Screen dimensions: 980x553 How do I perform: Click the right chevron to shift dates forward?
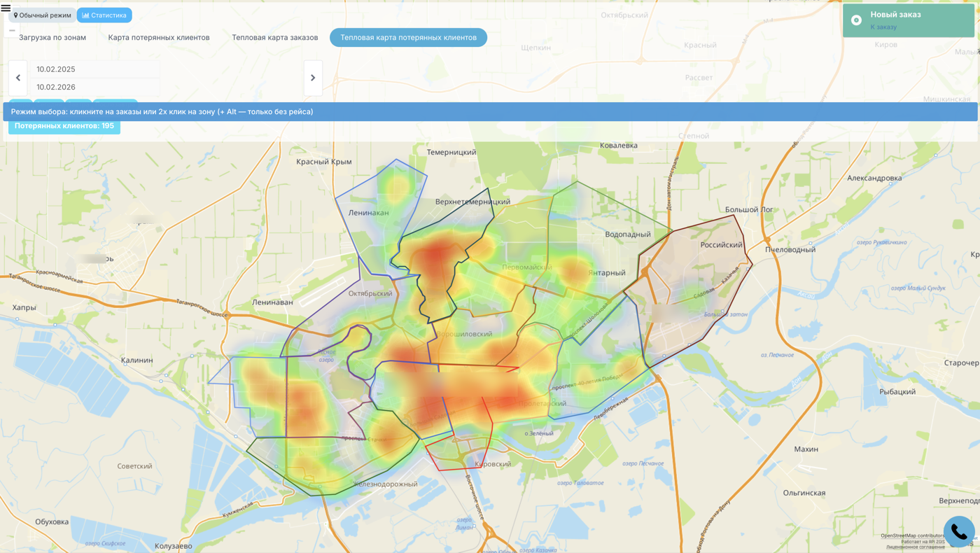point(312,77)
